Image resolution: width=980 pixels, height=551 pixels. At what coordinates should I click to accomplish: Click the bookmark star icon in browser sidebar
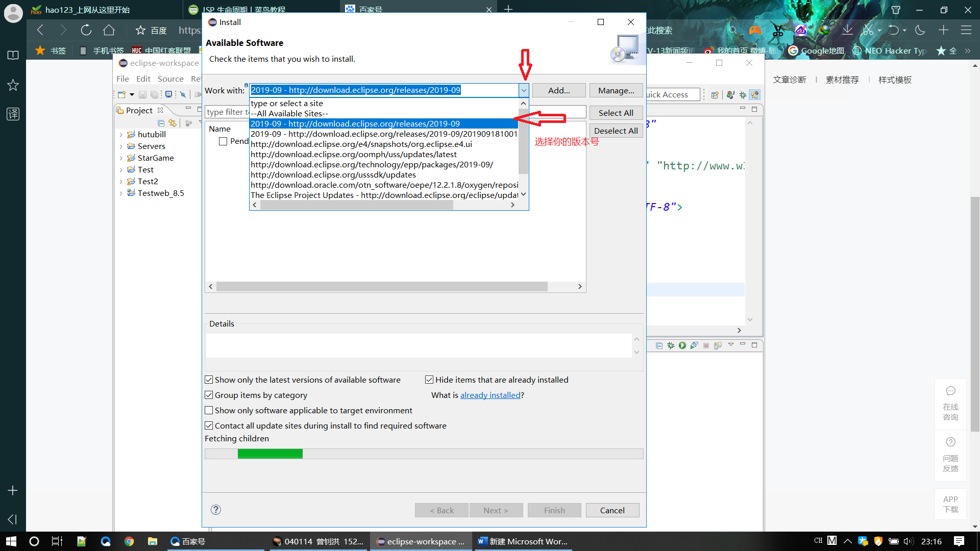13,85
